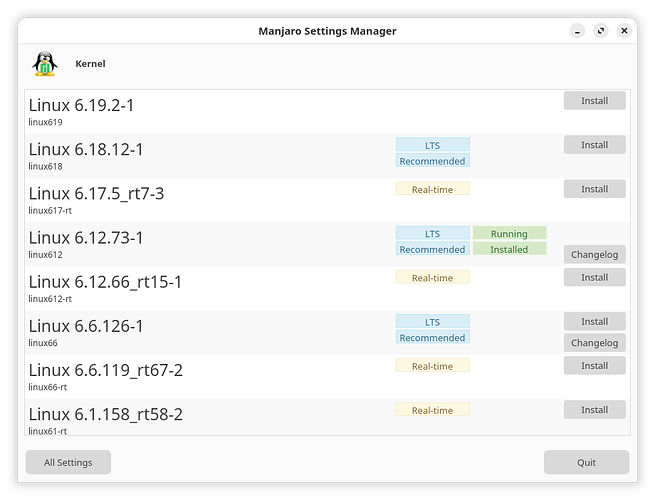Image resolution: width=655 pixels, height=500 pixels.
Task: Select the Linux 6.18.12-1 title
Action: click(86, 150)
